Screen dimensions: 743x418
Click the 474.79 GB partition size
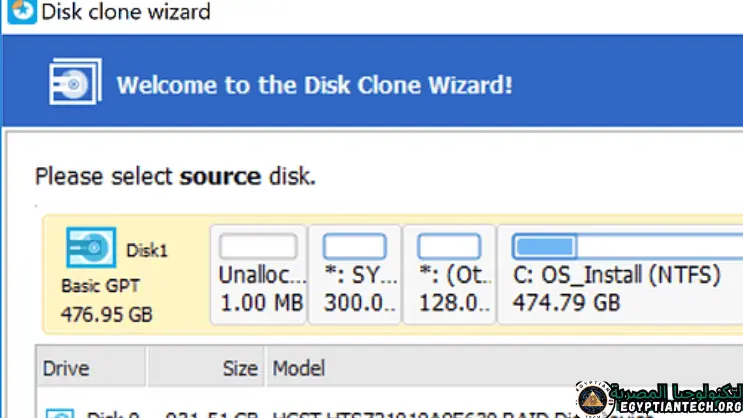tap(566, 301)
